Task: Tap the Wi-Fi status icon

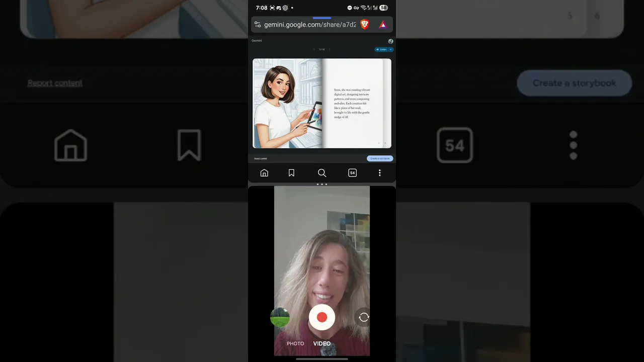Action: pos(363,8)
